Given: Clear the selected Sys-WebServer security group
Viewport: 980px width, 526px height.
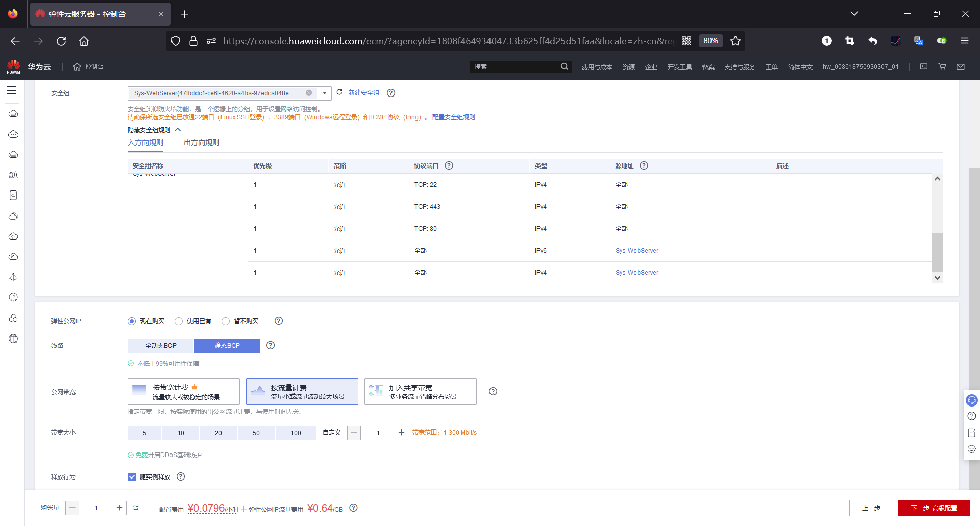Looking at the screenshot, I should pos(309,93).
